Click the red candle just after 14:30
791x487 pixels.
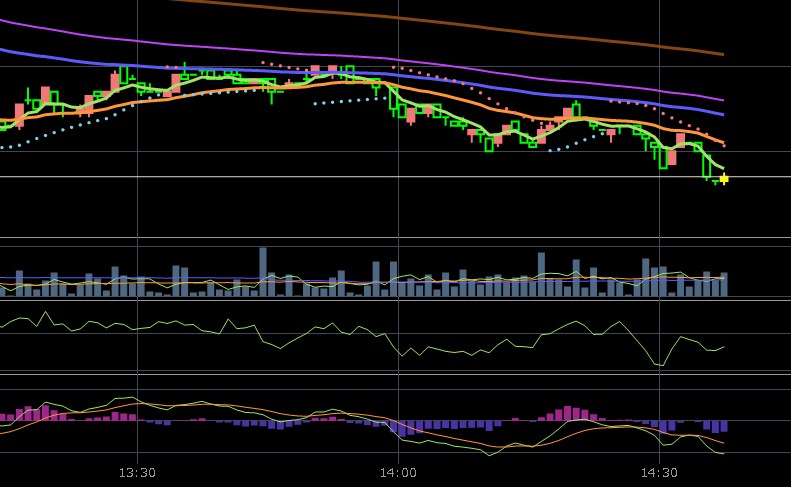click(x=672, y=156)
